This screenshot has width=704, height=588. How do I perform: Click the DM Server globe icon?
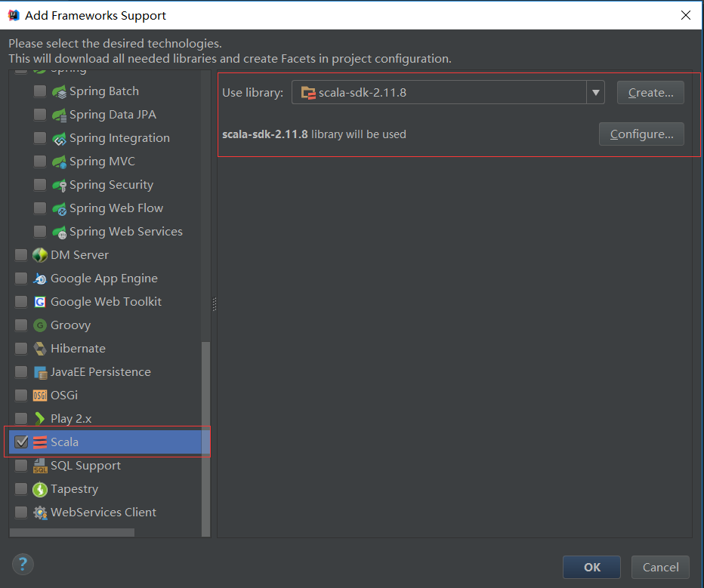tap(40, 255)
